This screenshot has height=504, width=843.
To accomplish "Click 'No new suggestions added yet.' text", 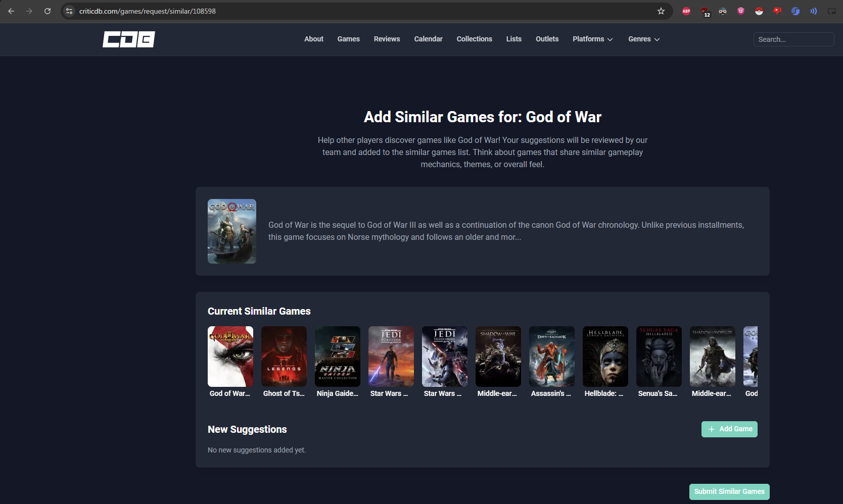I will [x=257, y=450].
